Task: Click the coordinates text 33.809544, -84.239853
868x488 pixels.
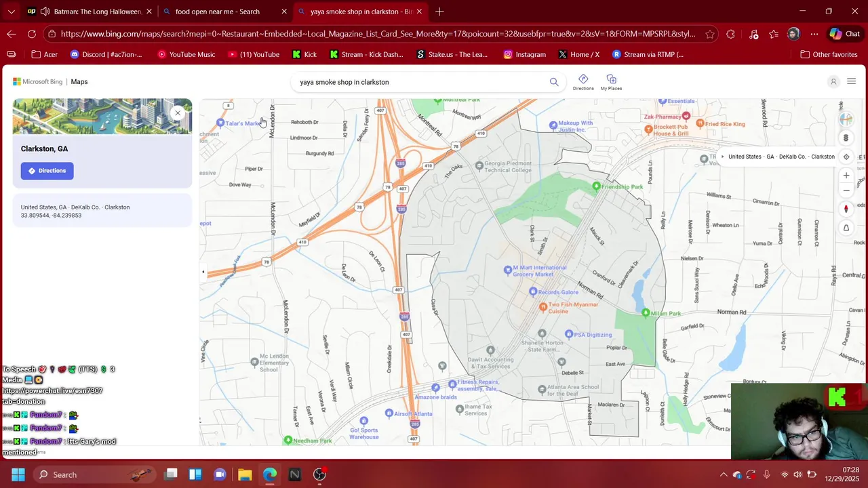Action: pyautogui.click(x=51, y=216)
